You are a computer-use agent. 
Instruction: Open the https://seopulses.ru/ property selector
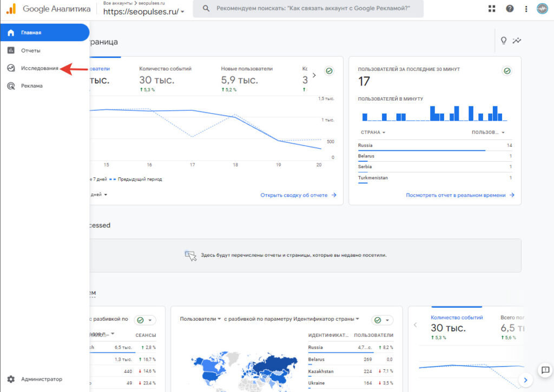(x=144, y=12)
